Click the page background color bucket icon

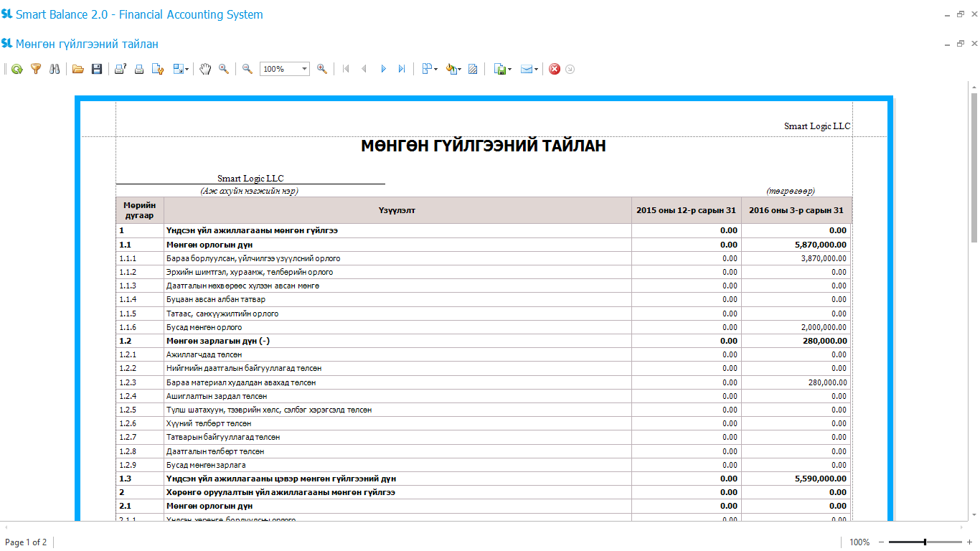(x=451, y=69)
